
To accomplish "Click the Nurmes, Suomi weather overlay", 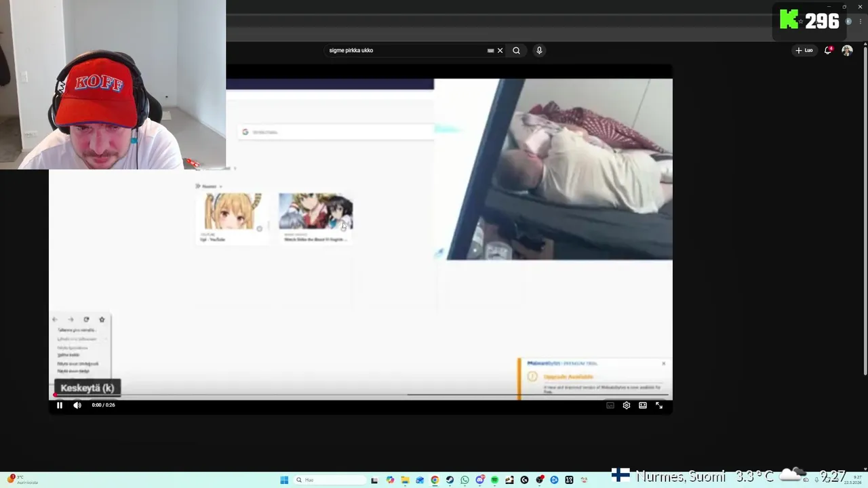I will click(x=730, y=476).
